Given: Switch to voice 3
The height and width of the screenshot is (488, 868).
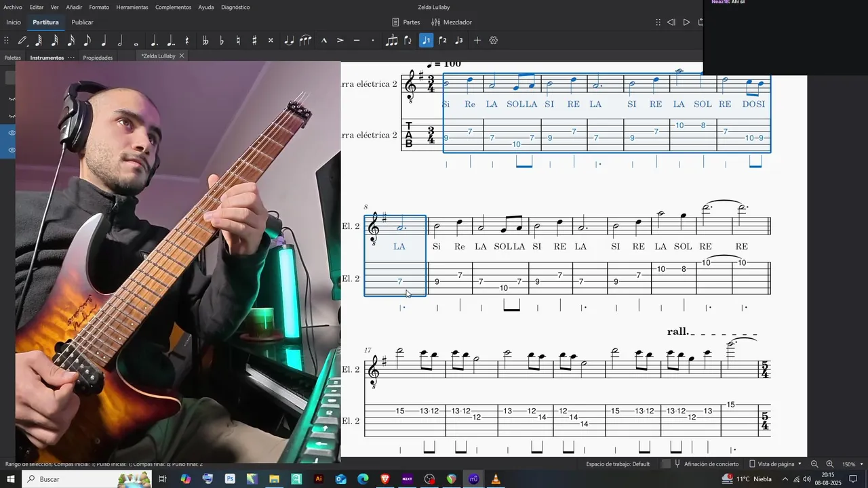Looking at the screenshot, I should click(459, 41).
